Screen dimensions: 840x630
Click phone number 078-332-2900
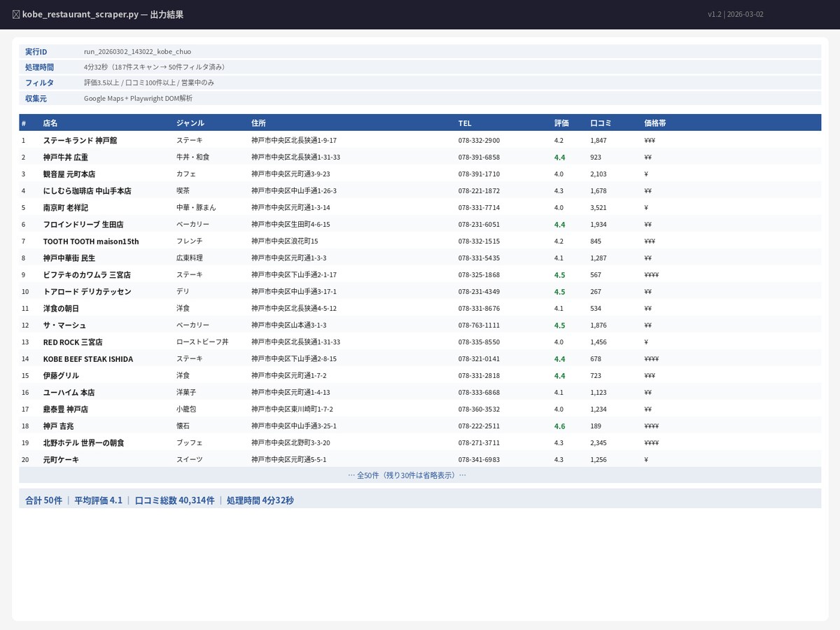pos(479,140)
